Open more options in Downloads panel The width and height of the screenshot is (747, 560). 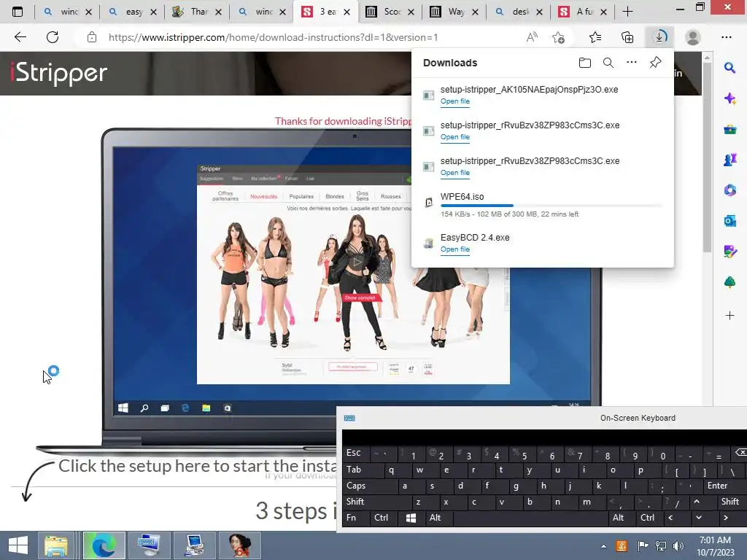coord(631,63)
